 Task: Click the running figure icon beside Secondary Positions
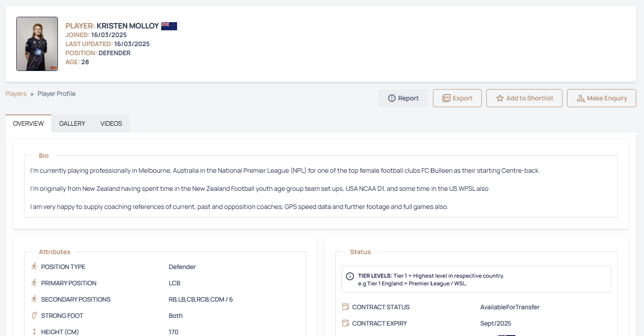34,299
